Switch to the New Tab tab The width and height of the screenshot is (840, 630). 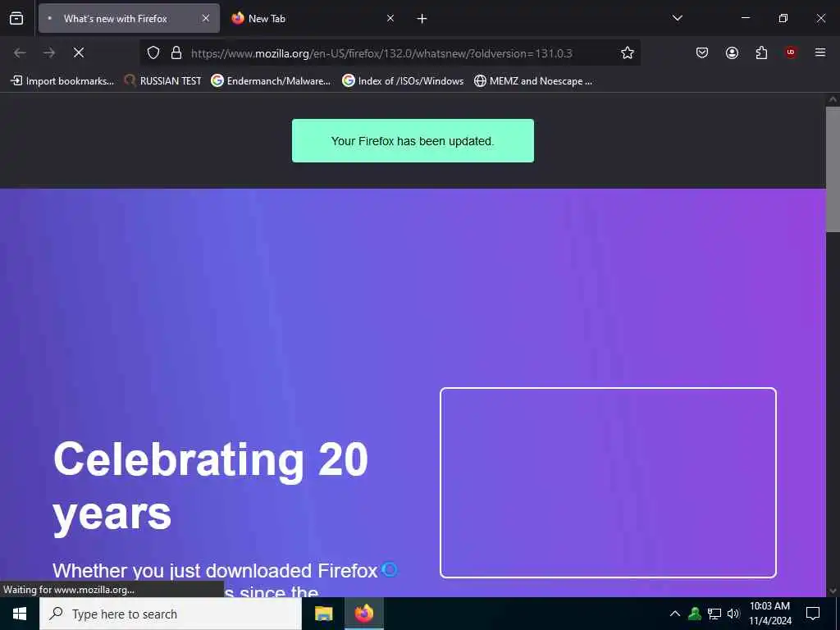tap(313, 18)
